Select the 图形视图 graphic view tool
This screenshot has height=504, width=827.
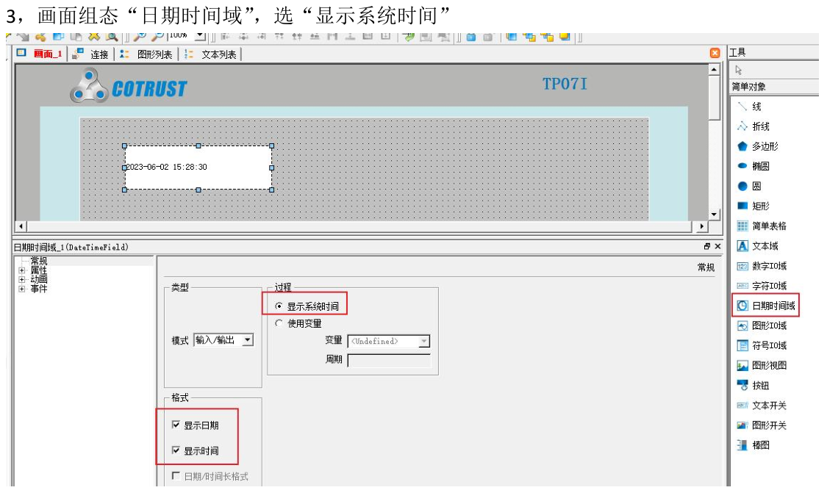pyautogui.click(x=762, y=366)
